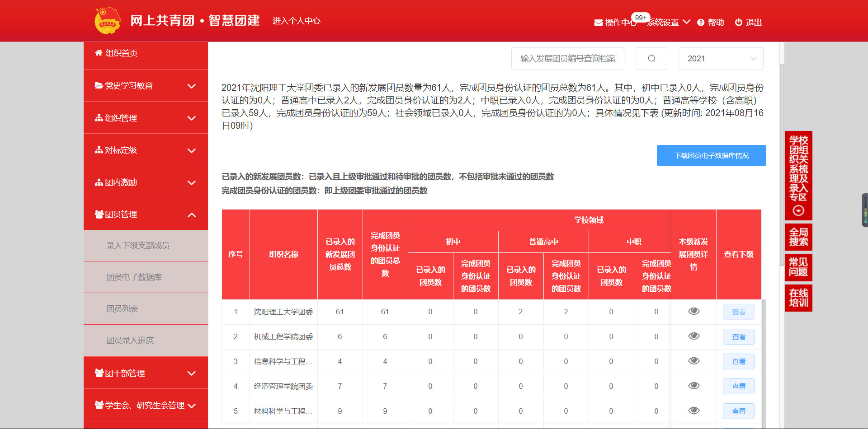Click 查看 button for 信息科学与工程 row
The width and height of the screenshot is (868, 429).
point(739,362)
